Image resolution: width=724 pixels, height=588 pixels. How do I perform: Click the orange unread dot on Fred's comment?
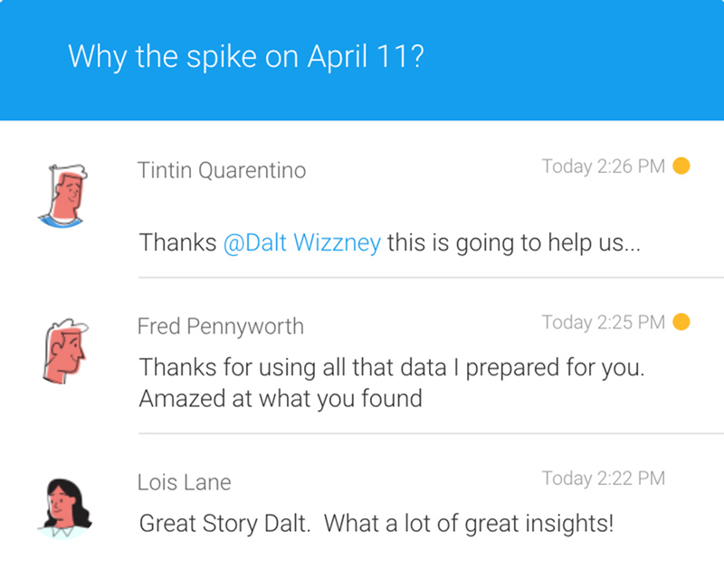681,322
